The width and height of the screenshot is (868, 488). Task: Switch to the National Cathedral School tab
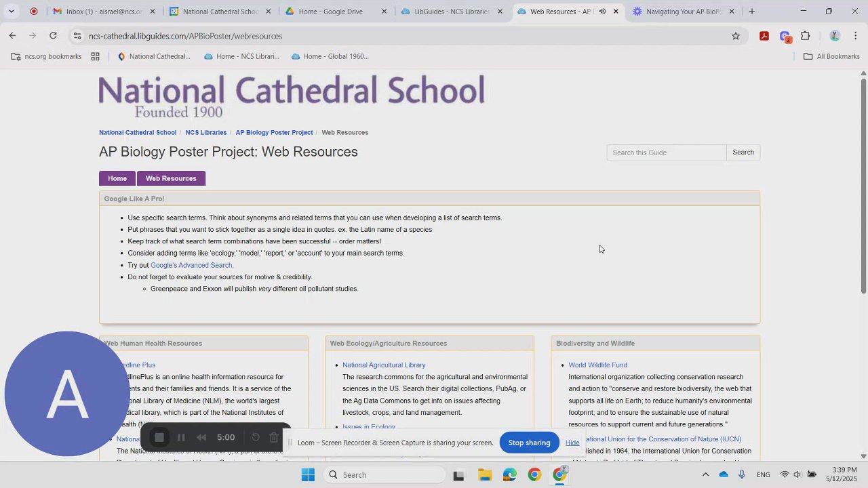pyautogui.click(x=220, y=12)
